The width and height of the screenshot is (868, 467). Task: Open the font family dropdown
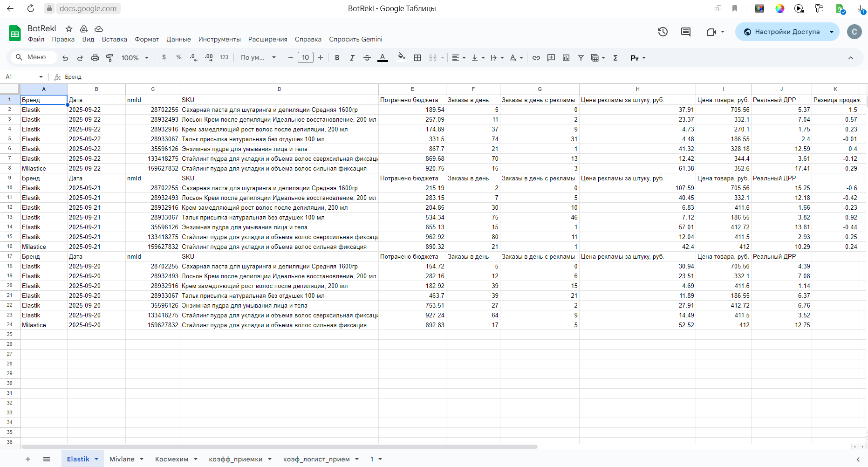pos(259,57)
